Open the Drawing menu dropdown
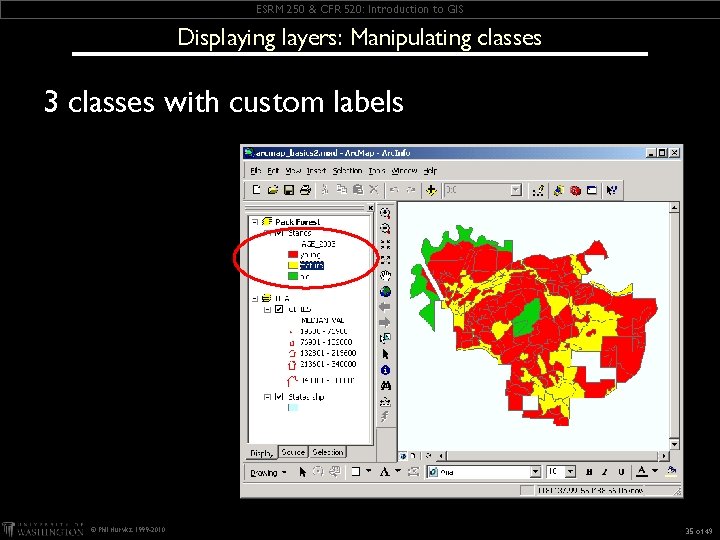720x540 pixels. click(268, 472)
